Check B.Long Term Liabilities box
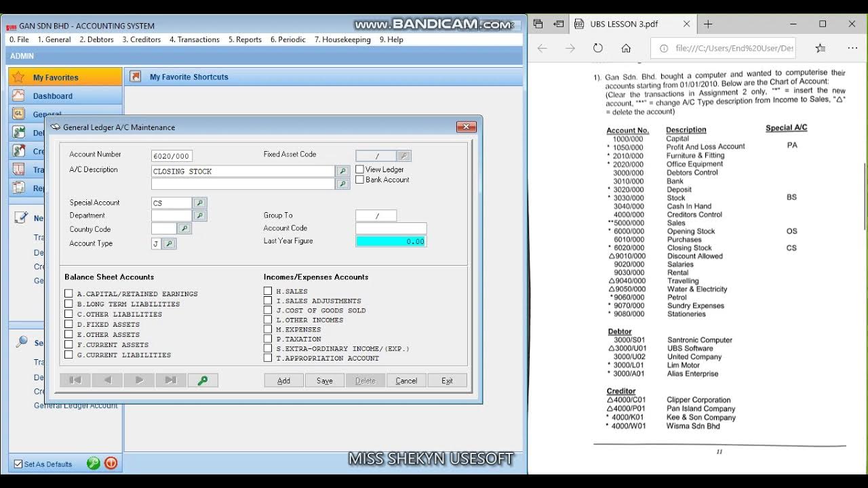868x488 pixels. (68, 304)
